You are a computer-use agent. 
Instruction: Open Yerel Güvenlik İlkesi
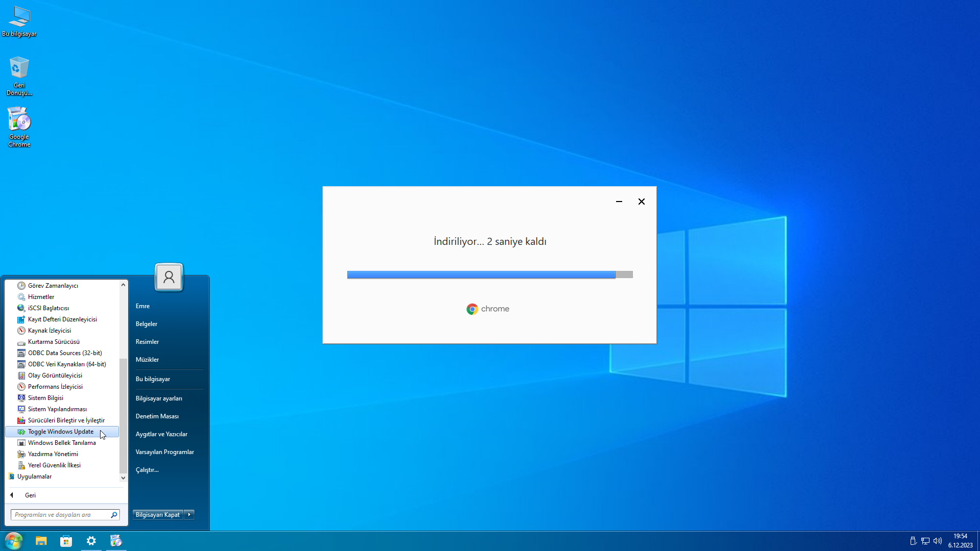pyautogui.click(x=62, y=465)
